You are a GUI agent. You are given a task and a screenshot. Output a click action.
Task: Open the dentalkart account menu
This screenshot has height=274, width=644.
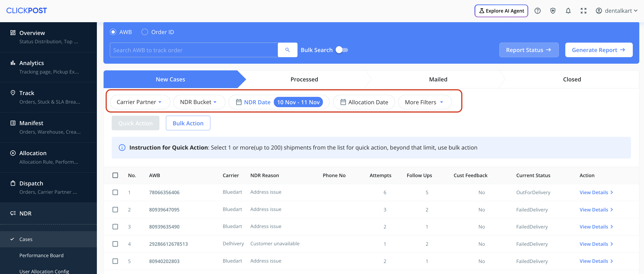[x=616, y=11]
